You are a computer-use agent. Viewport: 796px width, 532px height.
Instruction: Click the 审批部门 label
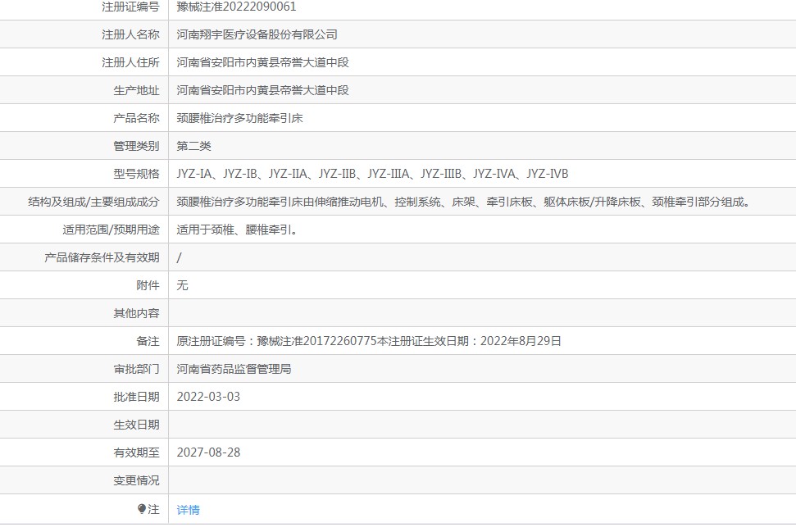pos(136,369)
